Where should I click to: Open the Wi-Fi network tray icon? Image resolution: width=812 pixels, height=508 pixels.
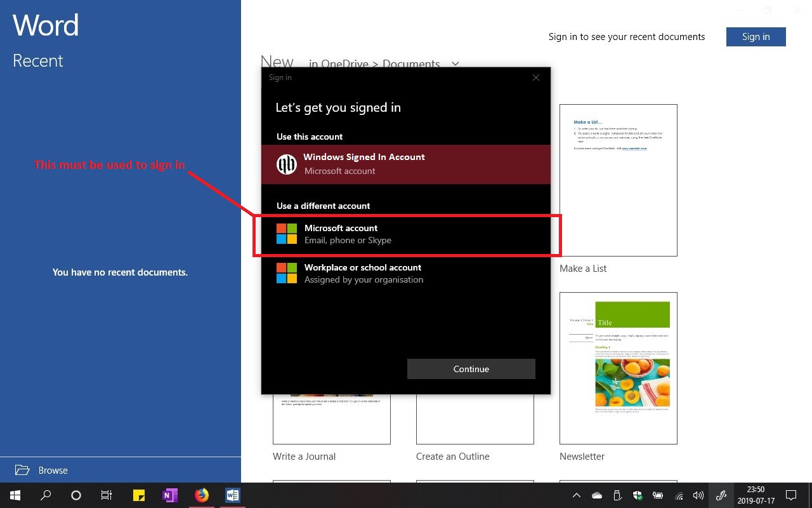679,495
